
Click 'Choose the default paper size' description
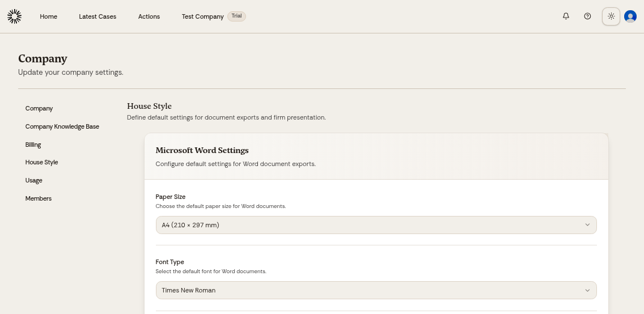pyautogui.click(x=221, y=206)
